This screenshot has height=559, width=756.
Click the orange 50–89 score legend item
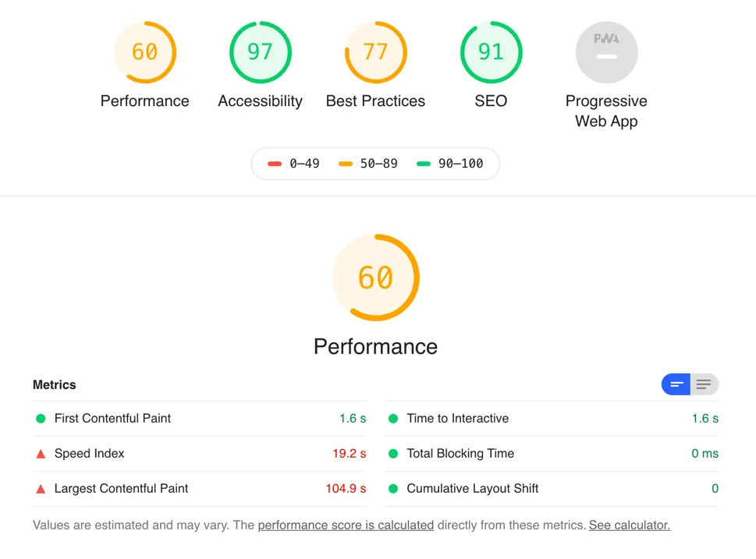[x=368, y=164]
